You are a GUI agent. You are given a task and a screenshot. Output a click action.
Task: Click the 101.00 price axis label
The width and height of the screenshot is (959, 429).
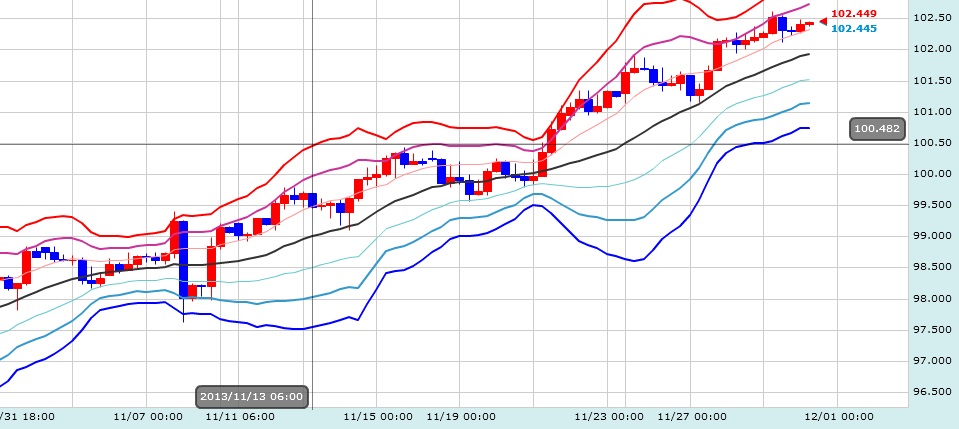[933, 111]
